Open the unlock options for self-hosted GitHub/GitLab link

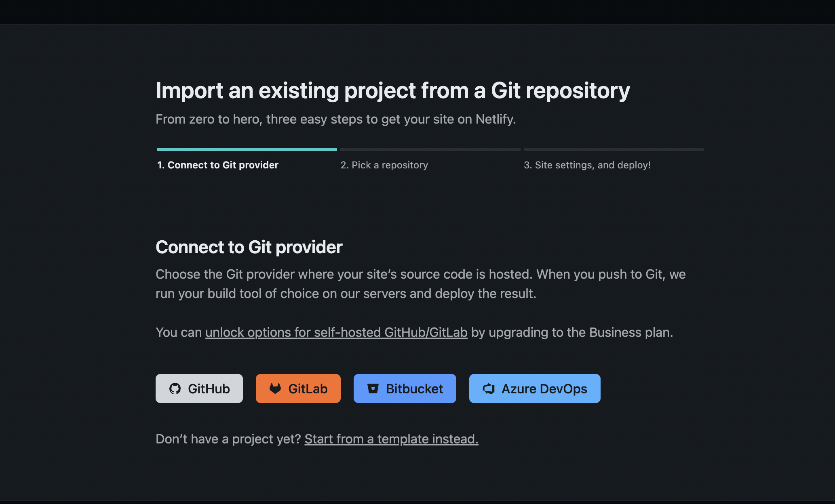(x=336, y=332)
